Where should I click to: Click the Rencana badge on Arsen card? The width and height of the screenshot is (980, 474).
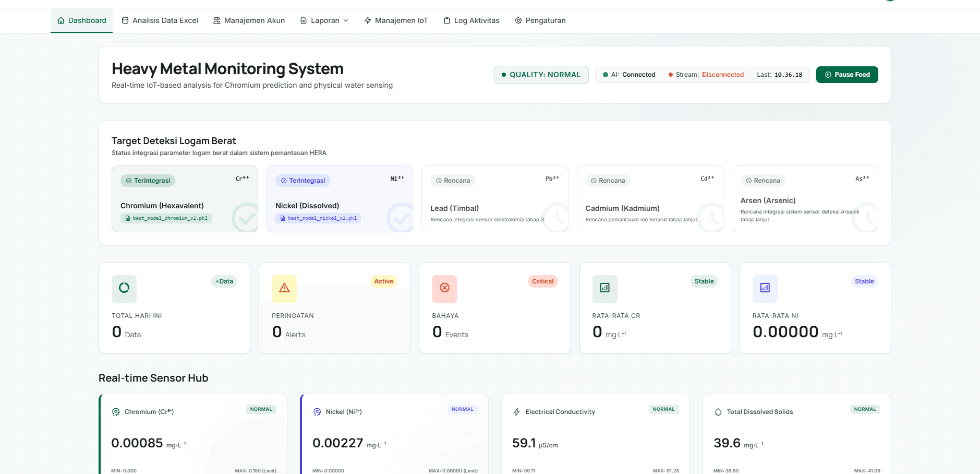coord(763,181)
